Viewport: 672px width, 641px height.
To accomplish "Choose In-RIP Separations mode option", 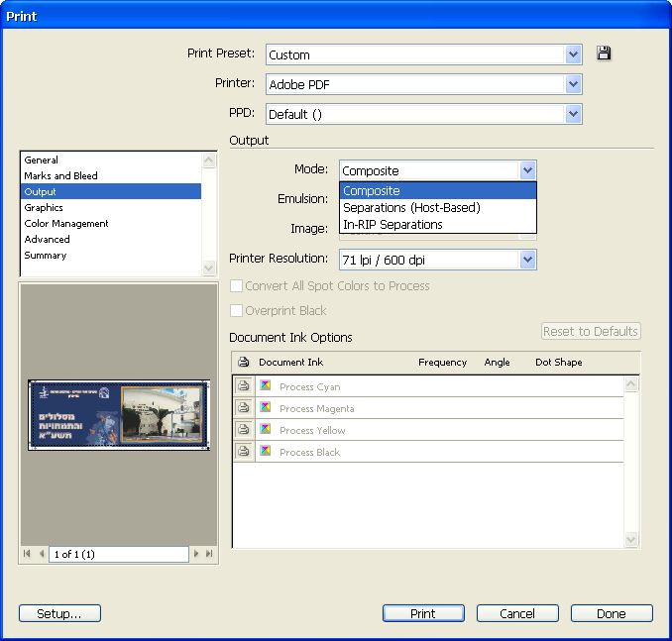I will [x=392, y=225].
